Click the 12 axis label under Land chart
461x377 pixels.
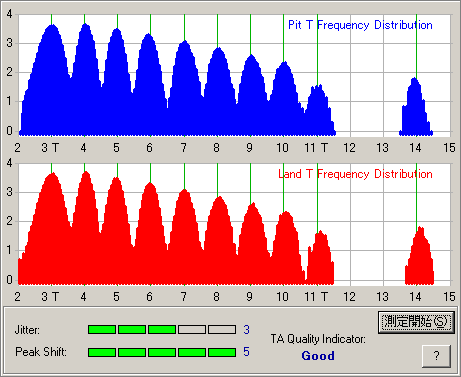[349, 296]
